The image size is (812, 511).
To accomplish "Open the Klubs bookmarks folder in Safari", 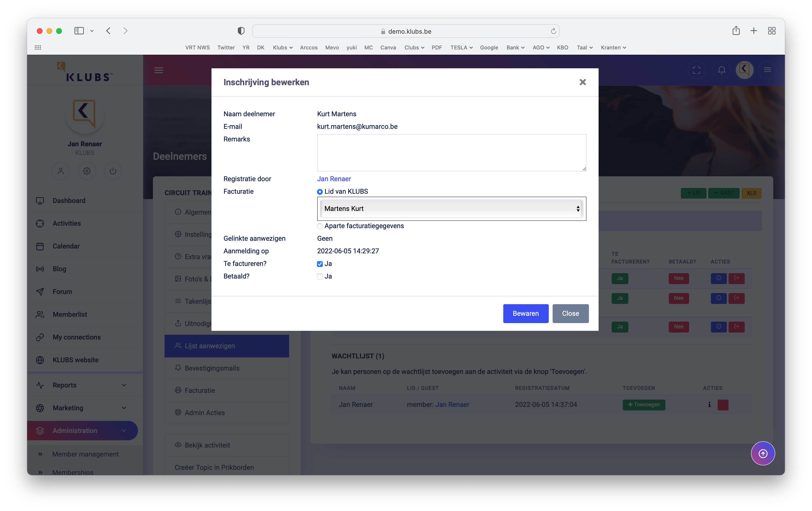I will coord(282,48).
